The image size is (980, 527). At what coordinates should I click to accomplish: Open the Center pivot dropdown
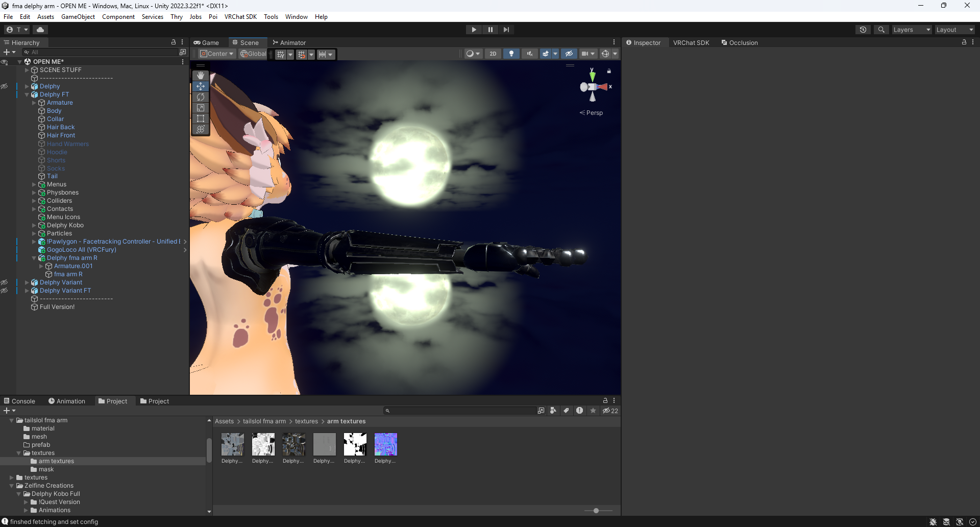pyautogui.click(x=217, y=54)
